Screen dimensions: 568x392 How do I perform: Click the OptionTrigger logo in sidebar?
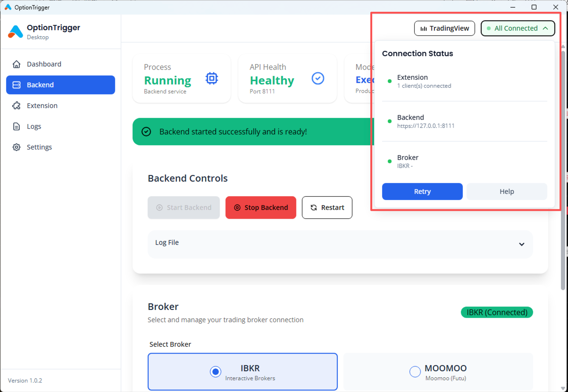[x=15, y=32]
